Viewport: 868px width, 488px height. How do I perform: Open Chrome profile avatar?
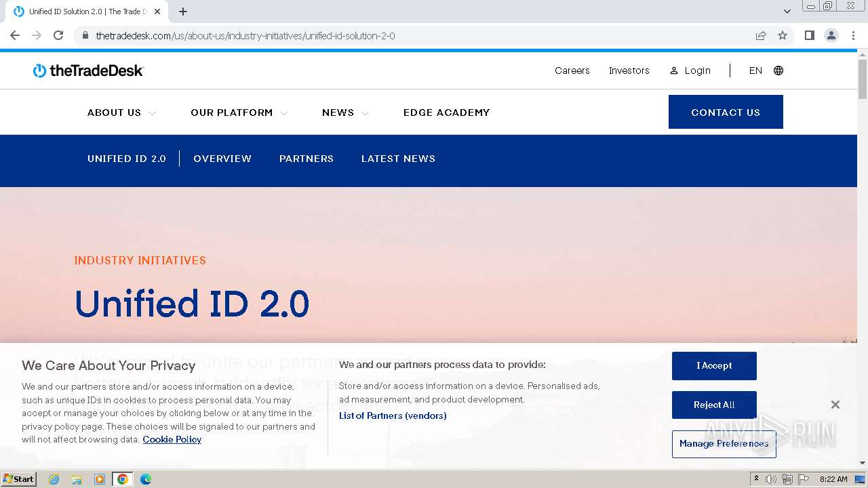(831, 35)
